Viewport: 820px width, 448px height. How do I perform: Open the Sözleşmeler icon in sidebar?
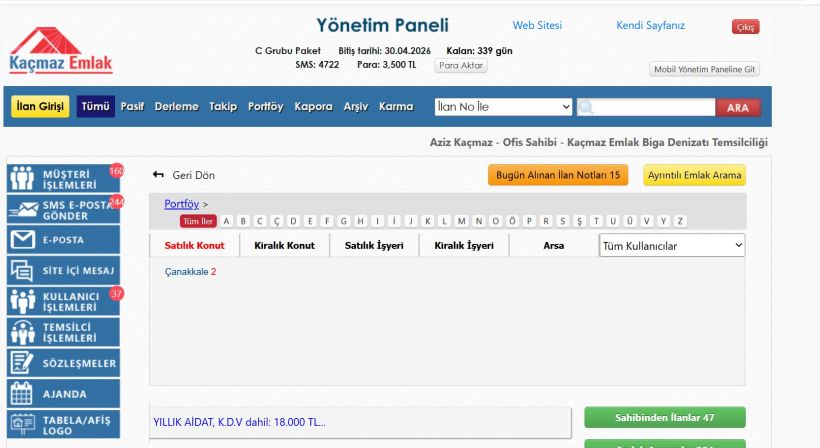click(22, 363)
